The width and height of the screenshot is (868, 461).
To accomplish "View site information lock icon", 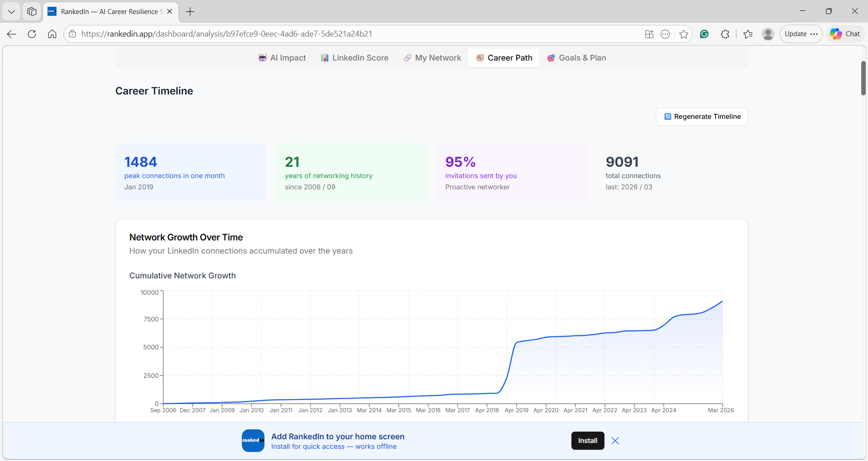I will click(72, 34).
